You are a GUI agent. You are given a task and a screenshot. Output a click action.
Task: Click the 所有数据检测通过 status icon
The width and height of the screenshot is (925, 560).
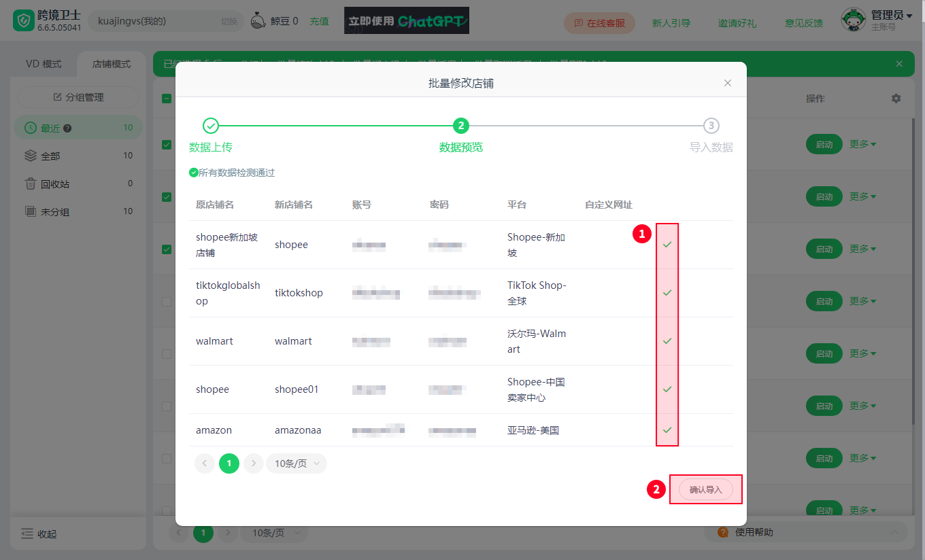pyautogui.click(x=193, y=173)
